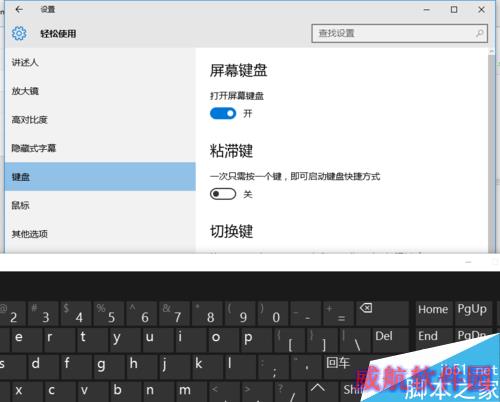Open 高对比度 settings page
The image size is (500, 402).
click(100, 120)
